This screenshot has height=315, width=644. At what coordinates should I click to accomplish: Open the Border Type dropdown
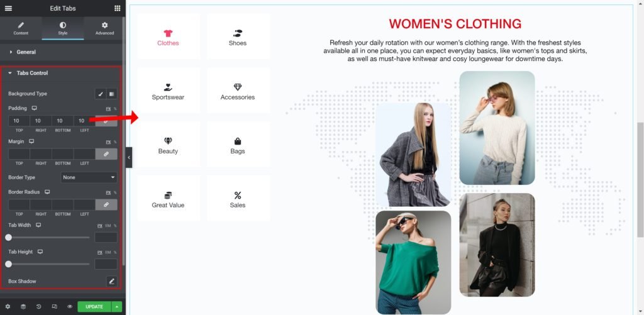click(x=89, y=177)
